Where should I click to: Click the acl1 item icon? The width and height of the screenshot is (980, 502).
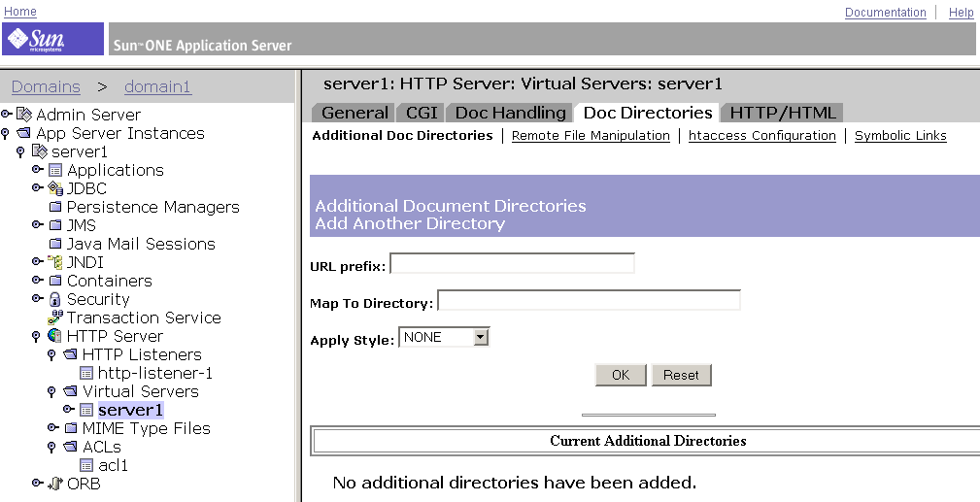pos(86,465)
